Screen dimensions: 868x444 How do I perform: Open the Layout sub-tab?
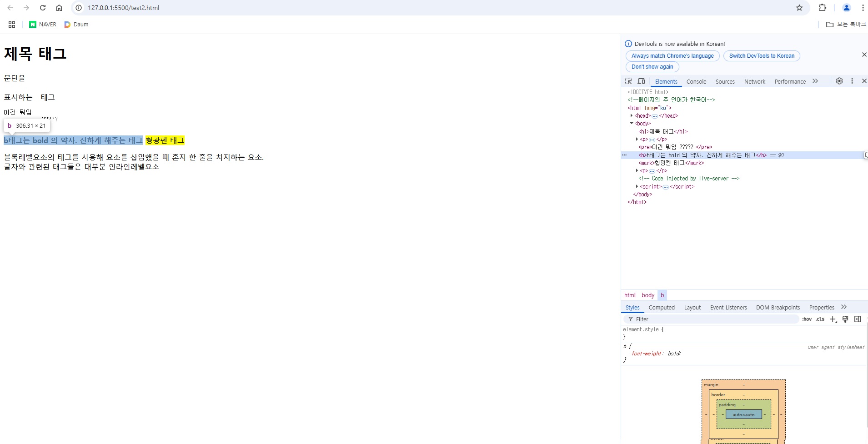pyautogui.click(x=692, y=308)
